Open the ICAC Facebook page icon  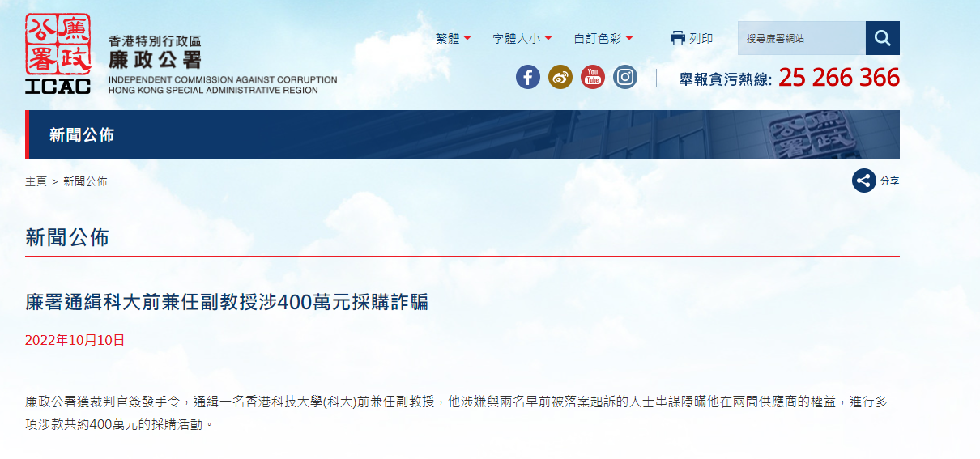coord(528,77)
